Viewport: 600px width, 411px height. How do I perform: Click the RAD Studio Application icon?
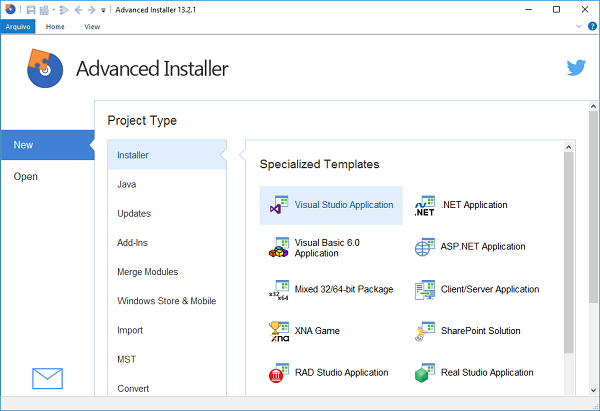279,373
